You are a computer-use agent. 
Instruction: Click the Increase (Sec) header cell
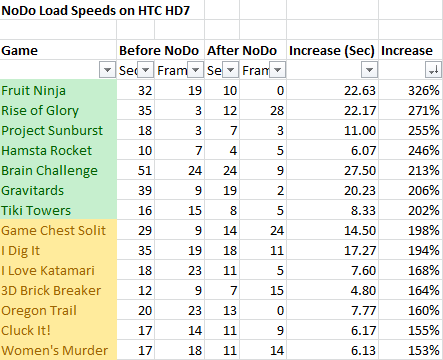[333, 50]
